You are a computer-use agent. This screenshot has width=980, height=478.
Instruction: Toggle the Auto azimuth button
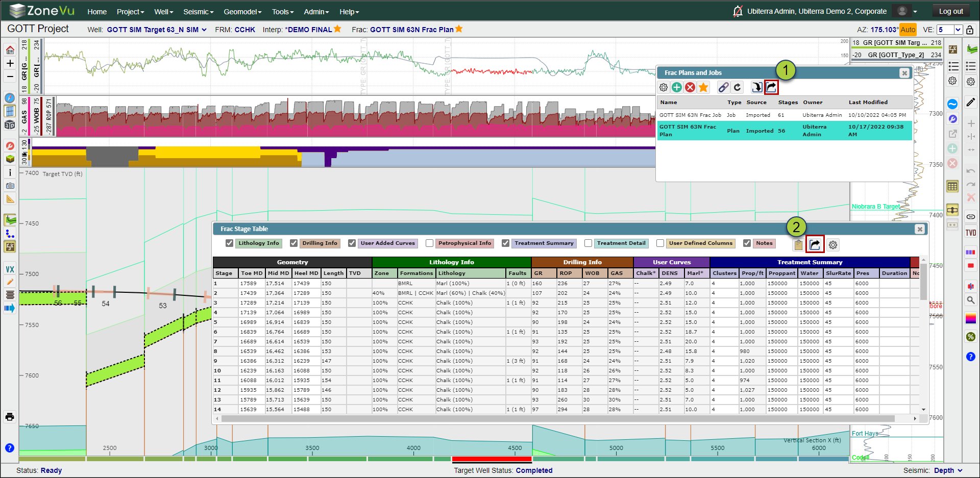908,30
